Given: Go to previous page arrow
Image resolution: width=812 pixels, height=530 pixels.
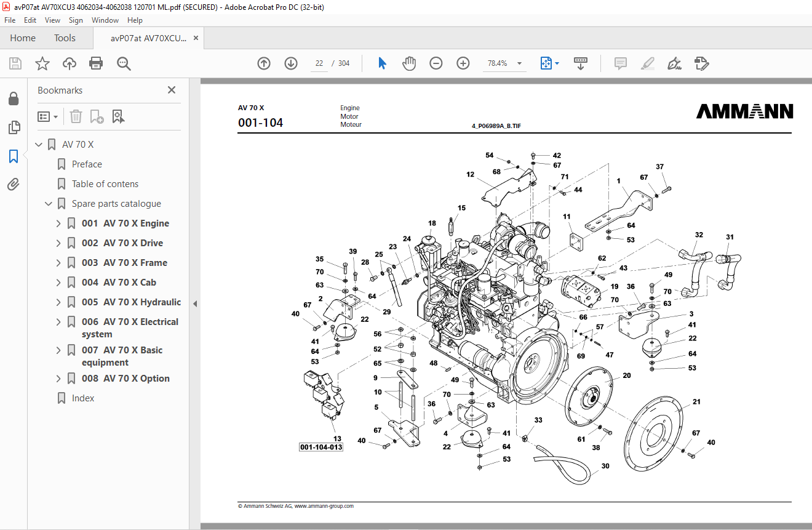Looking at the screenshot, I should coord(264,63).
